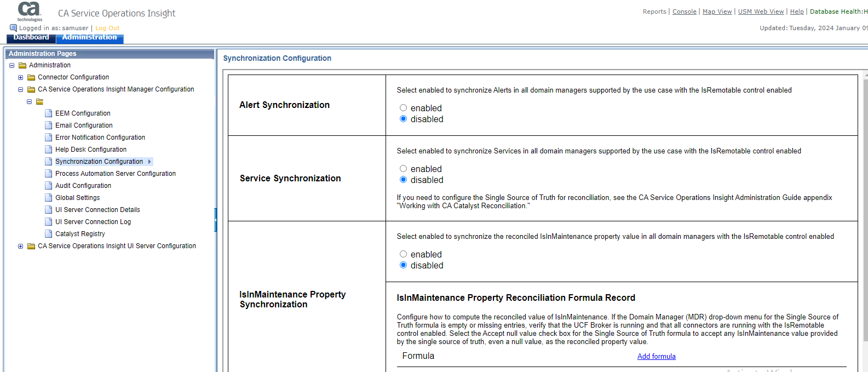Screen dimensions: 868x372
Task: Select disabled for IsInMaintenance Property Synchronization
Action: tap(403, 265)
